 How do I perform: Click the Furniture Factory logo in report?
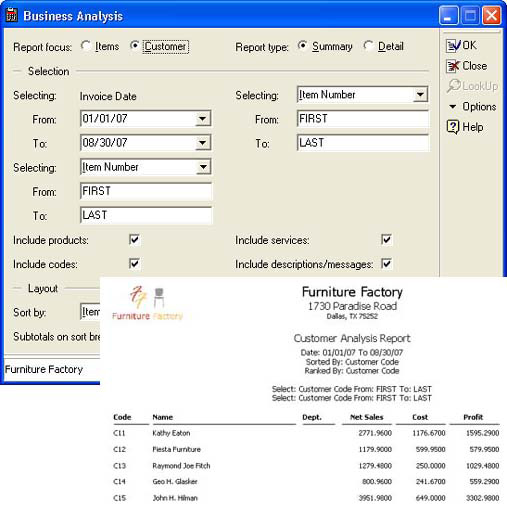click(x=147, y=303)
